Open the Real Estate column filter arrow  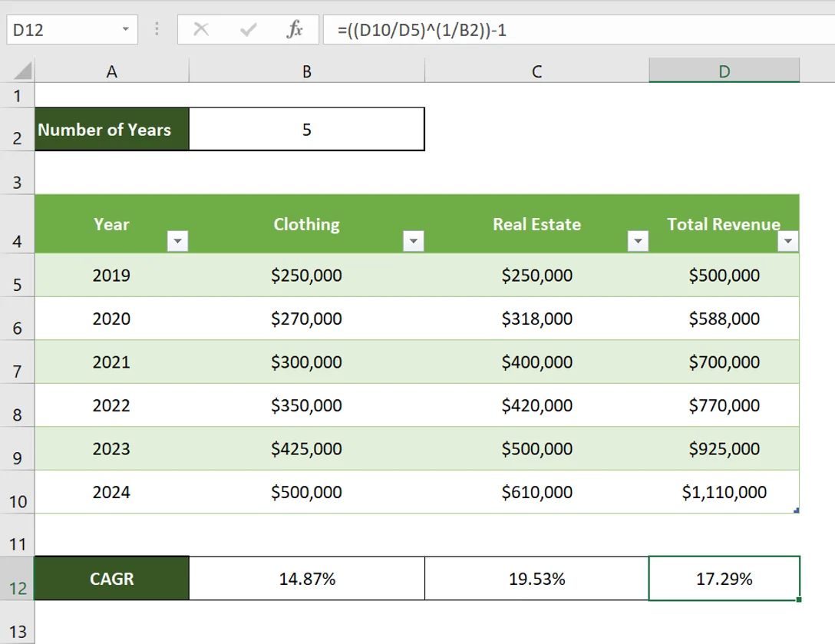(x=639, y=241)
